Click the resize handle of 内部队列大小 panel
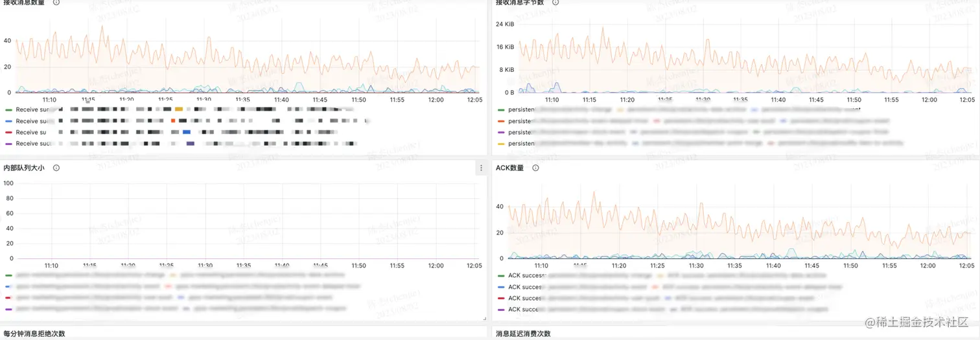Screen dimensions: 980x340 pos(484,319)
